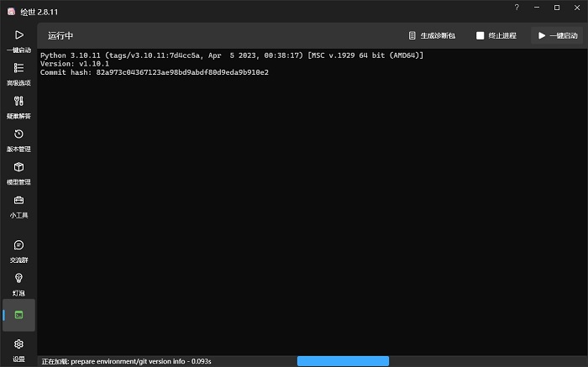Open 设置 settings page
The image size is (588, 367).
tap(18, 349)
